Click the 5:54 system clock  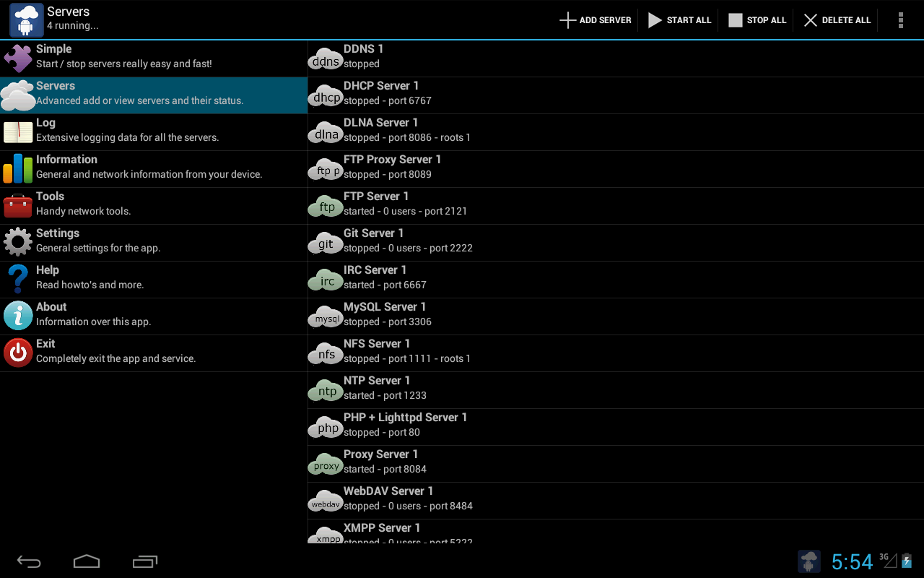(x=852, y=561)
